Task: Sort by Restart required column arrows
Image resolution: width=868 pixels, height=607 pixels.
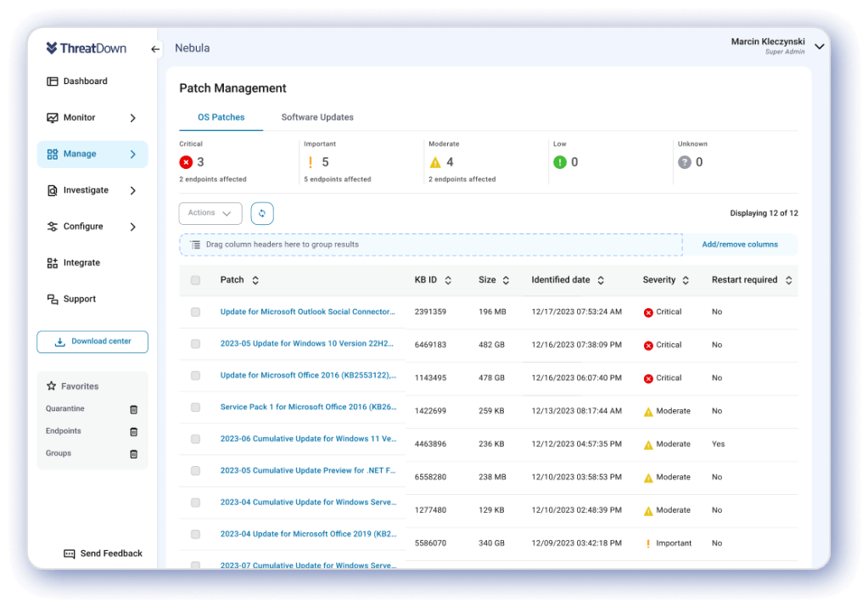Action: (788, 280)
